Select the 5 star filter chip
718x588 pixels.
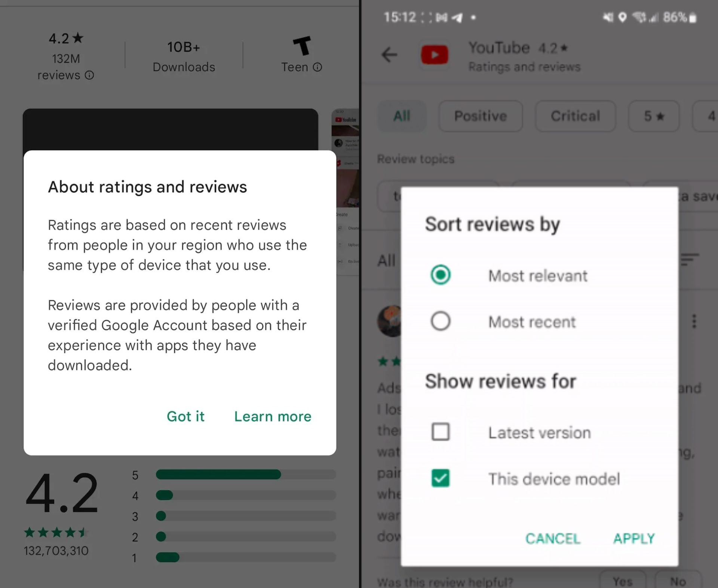pos(654,116)
